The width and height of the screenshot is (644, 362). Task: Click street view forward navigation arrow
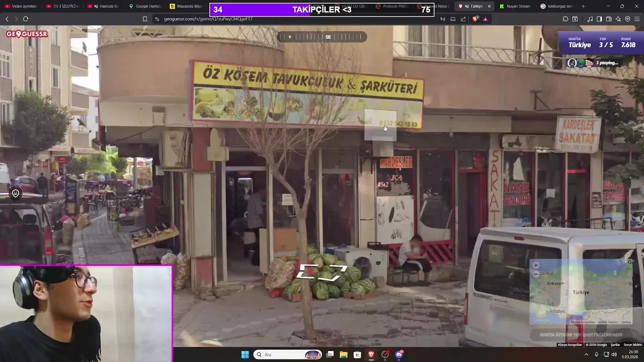322,272
